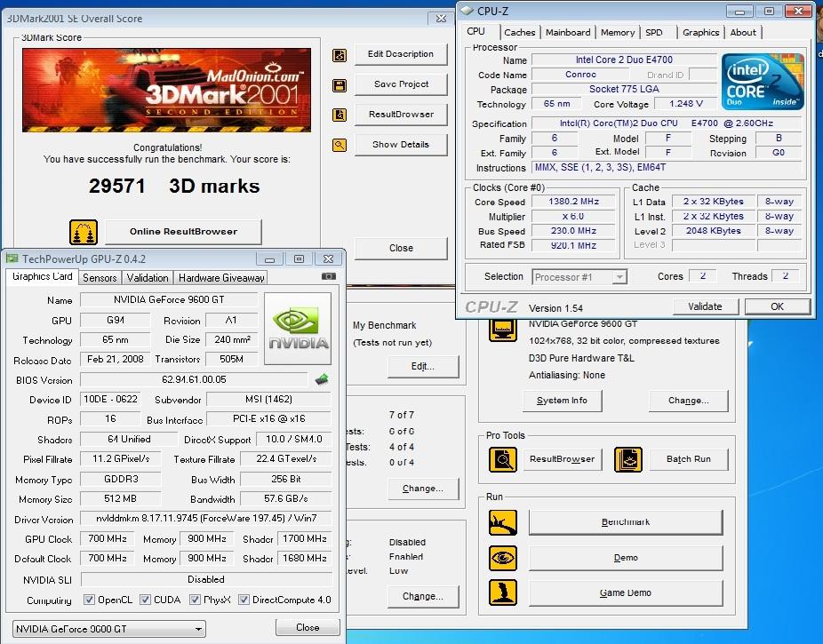823x644 pixels.
Task: Click the Save Project button
Action: (x=401, y=84)
